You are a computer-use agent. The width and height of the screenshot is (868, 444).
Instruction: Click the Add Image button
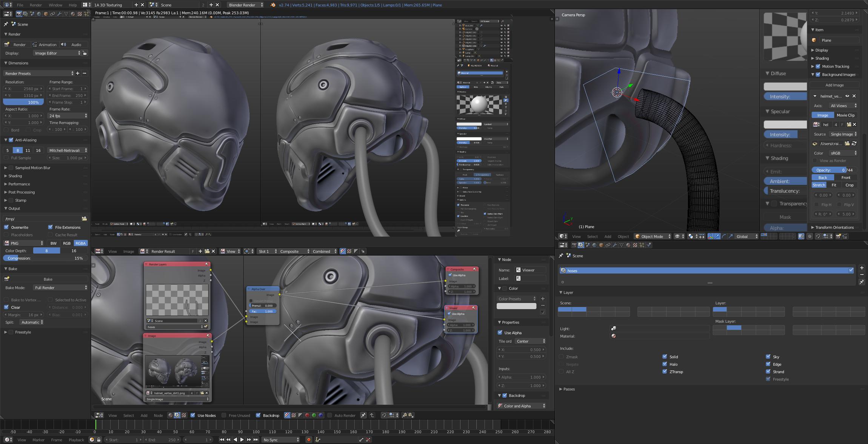point(834,85)
